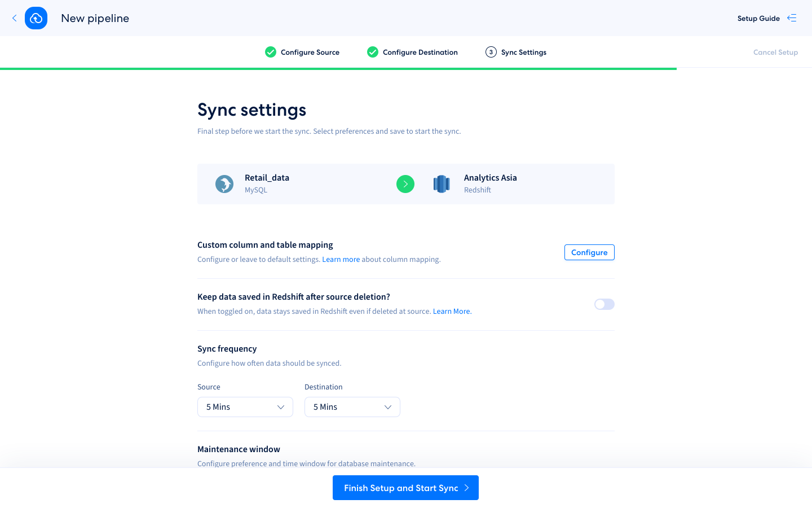
Task: Select the Sync Settings step
Action: coord(523,52)
